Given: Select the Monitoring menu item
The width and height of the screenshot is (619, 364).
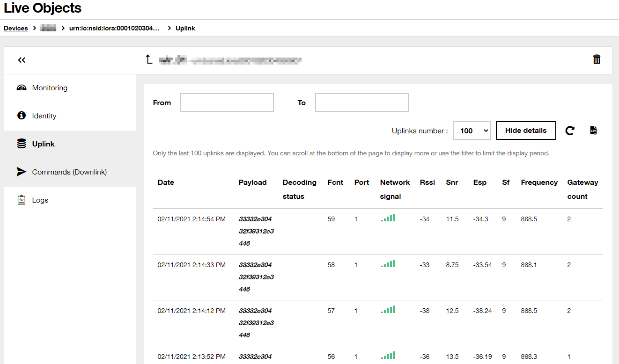Looking at the screenshot, I should [x=50, y=88].
